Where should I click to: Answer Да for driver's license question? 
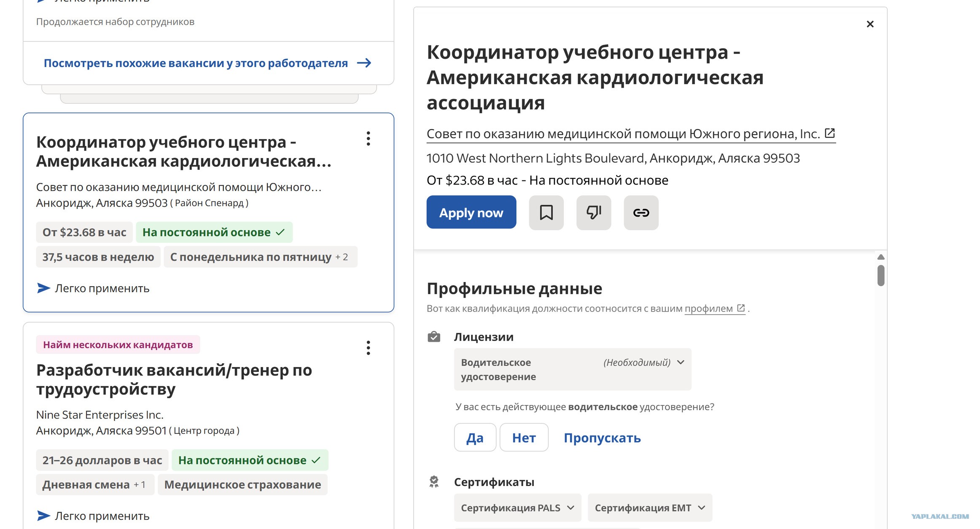(x=475, y=438)
